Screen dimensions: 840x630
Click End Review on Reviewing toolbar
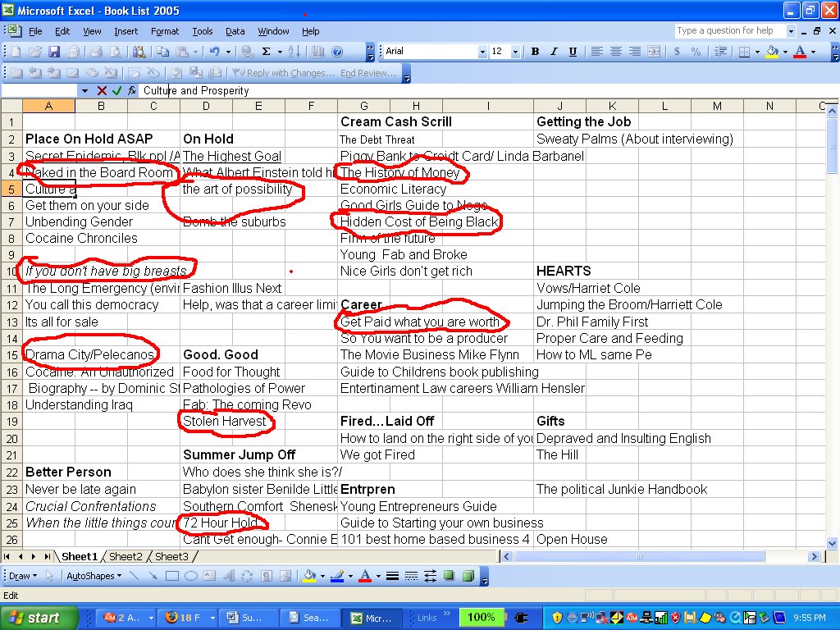(x=368, y=73)
